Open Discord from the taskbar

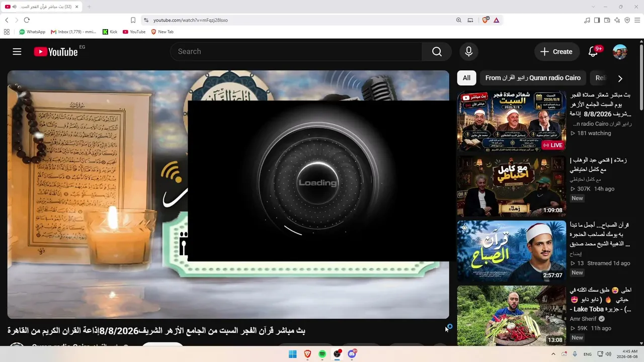pyautogui.click(x=352, y=354)
